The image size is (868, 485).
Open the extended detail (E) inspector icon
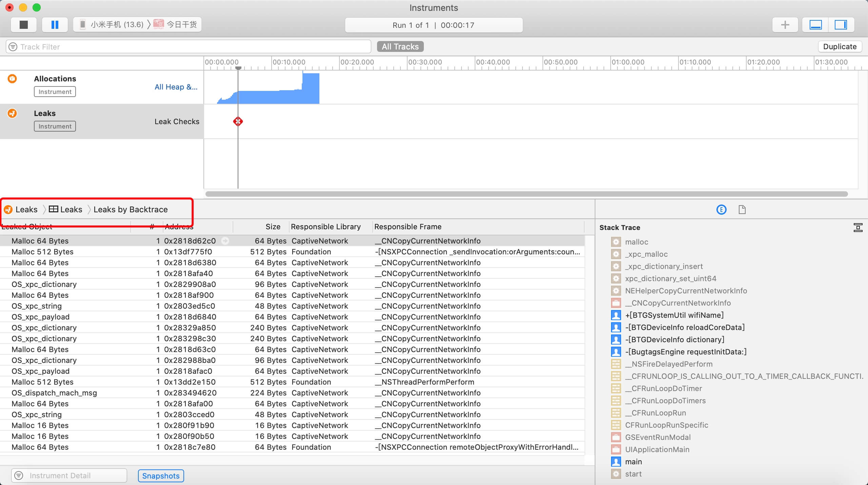tap(721, 210)
